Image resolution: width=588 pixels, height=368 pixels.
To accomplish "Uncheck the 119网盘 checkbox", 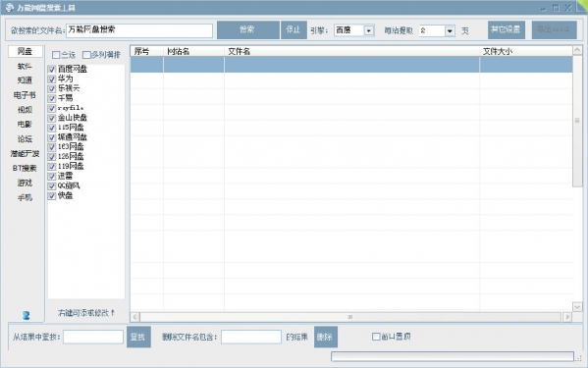I will tap(52, 167).
